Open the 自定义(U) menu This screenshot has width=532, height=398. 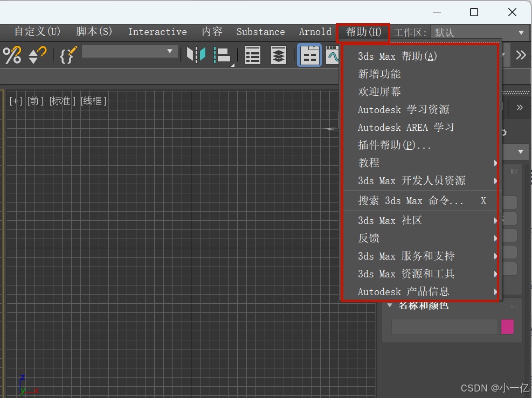click(x=37, y=32)
